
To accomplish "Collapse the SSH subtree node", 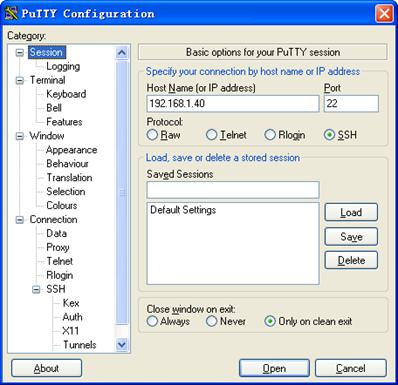I will point(36,289).
